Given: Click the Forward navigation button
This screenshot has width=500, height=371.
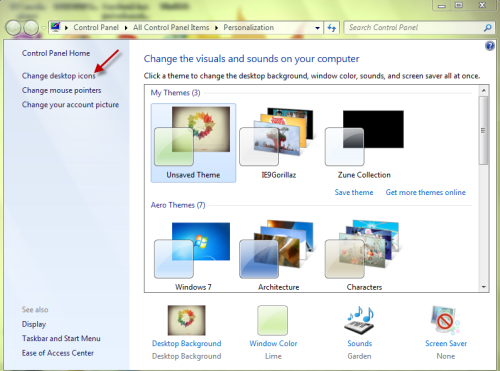Looking at the screenshot, I should pyautogui.click(x=31, y=28).
